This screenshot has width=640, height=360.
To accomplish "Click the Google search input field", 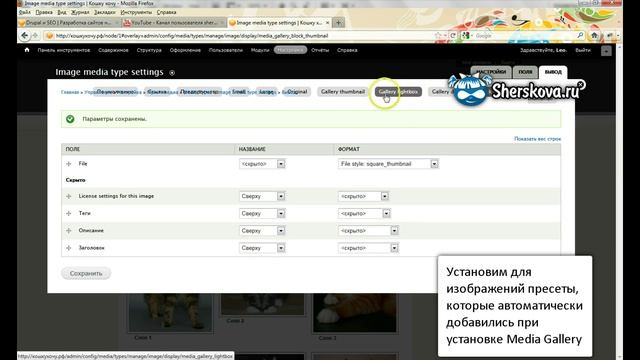I will point(524,36).
